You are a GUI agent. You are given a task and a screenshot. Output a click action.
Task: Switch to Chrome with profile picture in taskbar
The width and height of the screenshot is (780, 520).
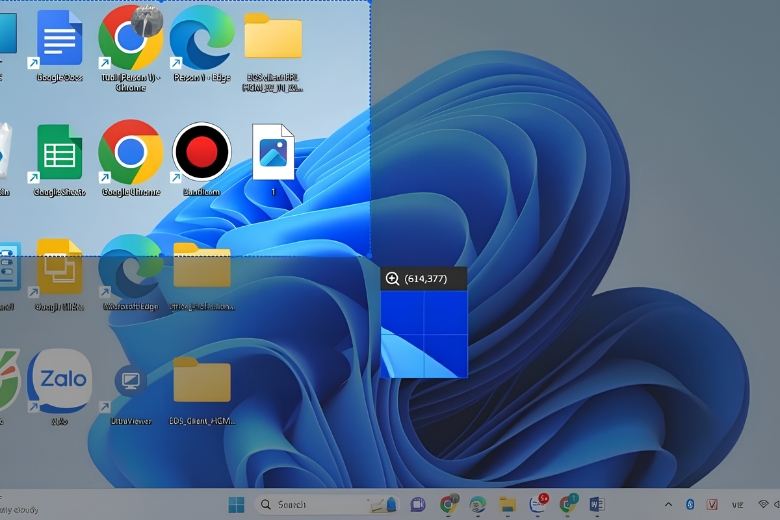(449, 504)
